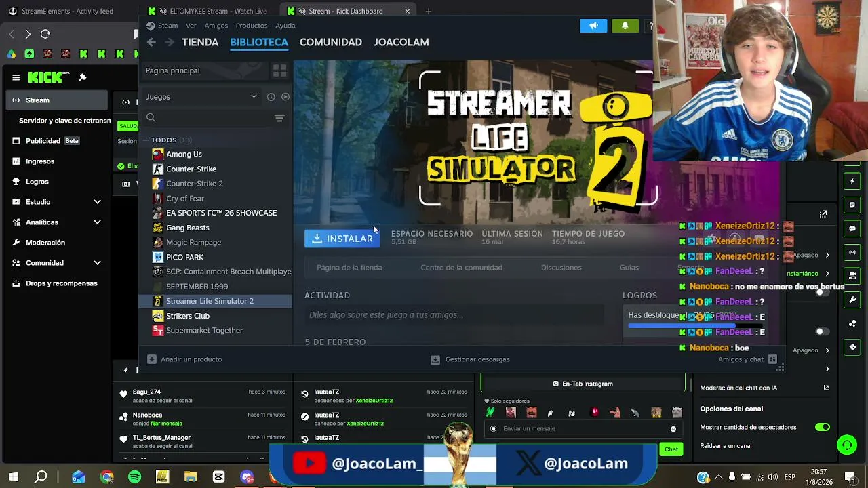Open Steam notifications bell
Viewport: 868px width, 488px height.
click(x=625, y=26)
